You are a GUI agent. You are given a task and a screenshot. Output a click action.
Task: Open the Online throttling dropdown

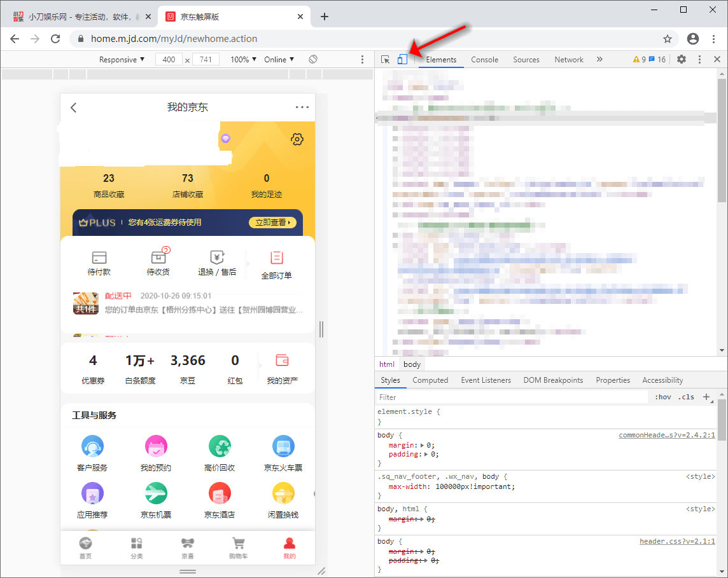pyautogui.click(x=279, y=59)
